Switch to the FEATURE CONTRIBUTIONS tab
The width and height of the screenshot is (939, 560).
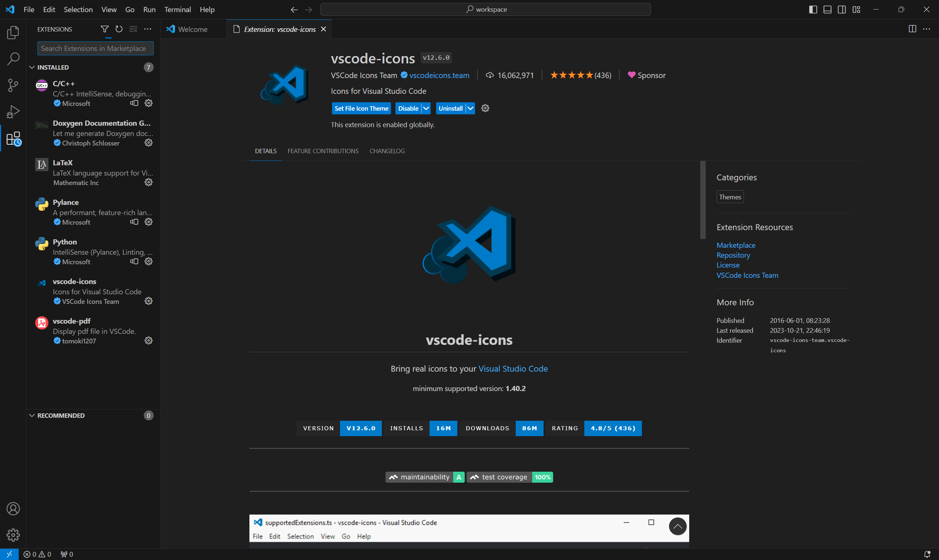point(323,151)
